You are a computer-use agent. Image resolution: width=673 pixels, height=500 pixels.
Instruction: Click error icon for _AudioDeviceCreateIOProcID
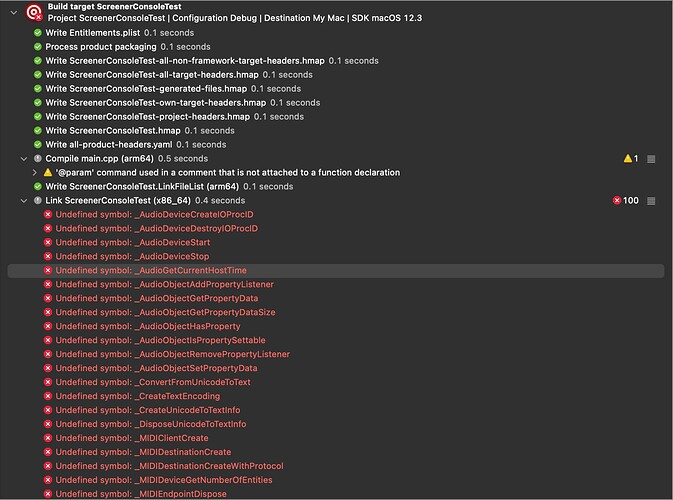coord(48,214)
